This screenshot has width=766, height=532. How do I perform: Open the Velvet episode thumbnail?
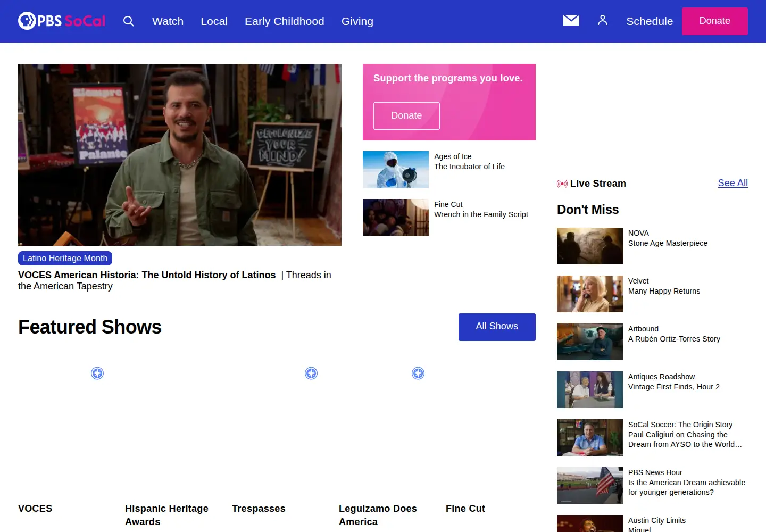pyautogui.click(x=590, y=294)
